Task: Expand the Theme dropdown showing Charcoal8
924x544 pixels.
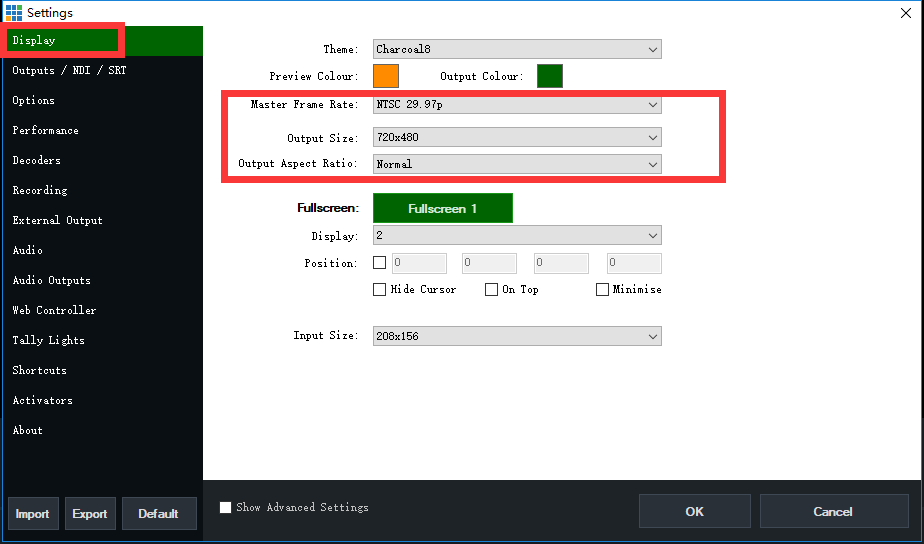Action: (x=517, y=50)
